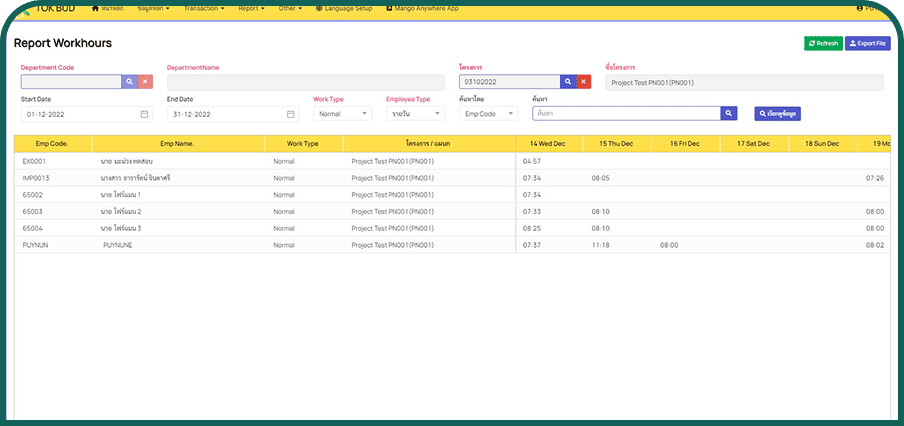Open the Transaction menu
Screen dimensions: 904x426
coord(204,8)
